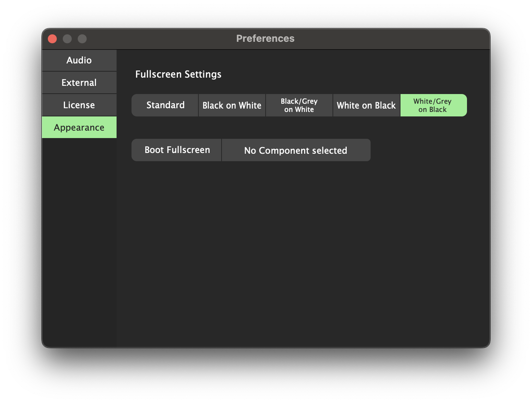Image resolution: width=532 pixels, height=403 pixels.
Task: Click the Preferences title text
Action: click(x=265, y=38)
